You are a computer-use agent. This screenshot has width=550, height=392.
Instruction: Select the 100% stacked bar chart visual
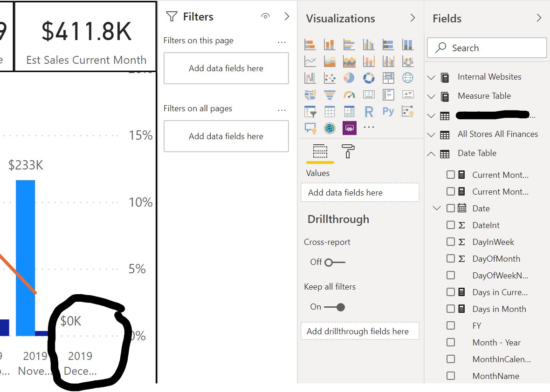tap(388, 45)
